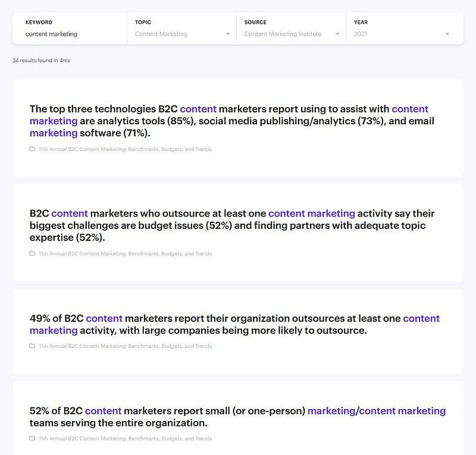Open source link under the budget issues result
The height and width of the screenshot is (455, 476).
[125, 253]
